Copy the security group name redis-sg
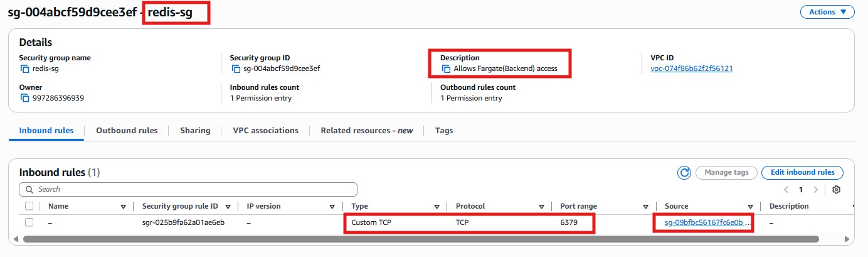Viewport: 868px width, 257px height. 24,68
